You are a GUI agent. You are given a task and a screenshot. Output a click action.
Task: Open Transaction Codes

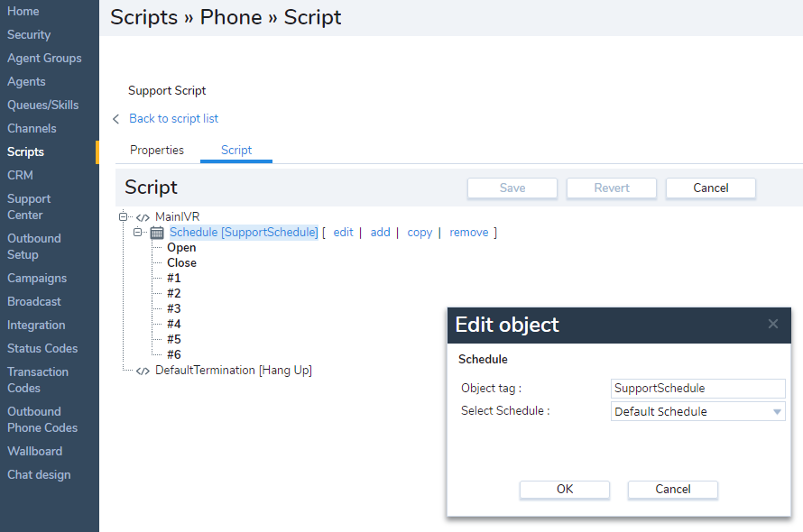pos(37,380)
